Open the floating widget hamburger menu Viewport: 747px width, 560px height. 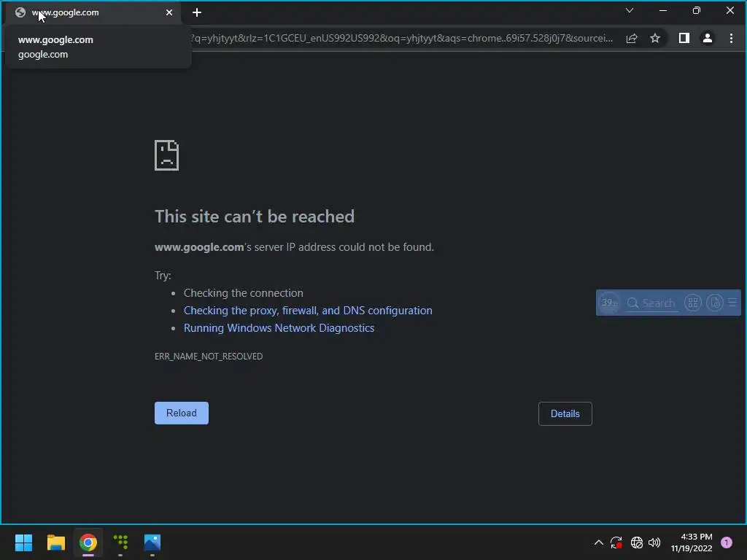point(732,303)
